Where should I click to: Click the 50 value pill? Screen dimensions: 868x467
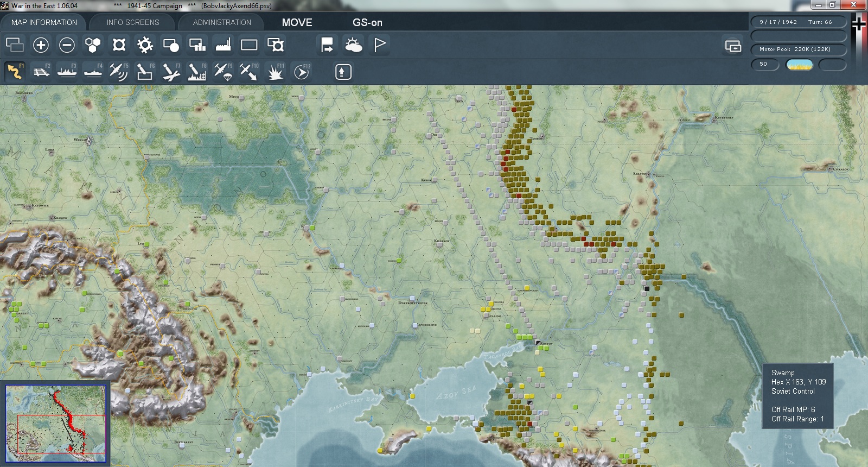tap(765, 65)
